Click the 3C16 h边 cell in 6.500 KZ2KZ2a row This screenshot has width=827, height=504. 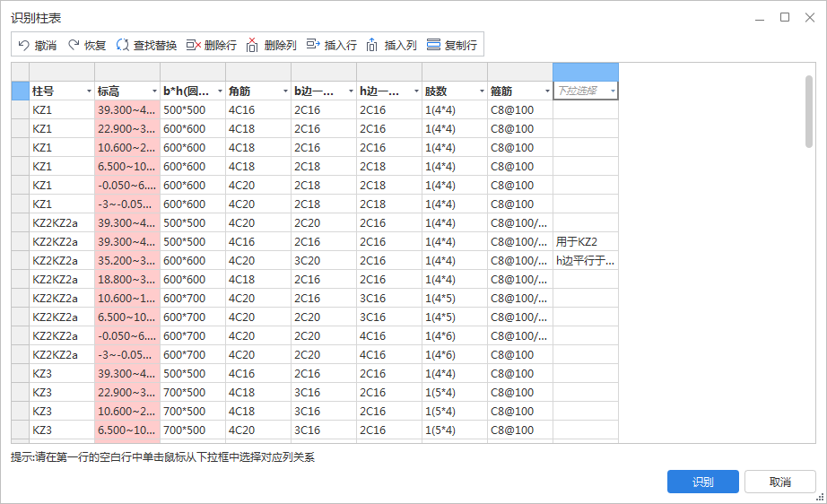pyautogui.click(x=389, y=317)
